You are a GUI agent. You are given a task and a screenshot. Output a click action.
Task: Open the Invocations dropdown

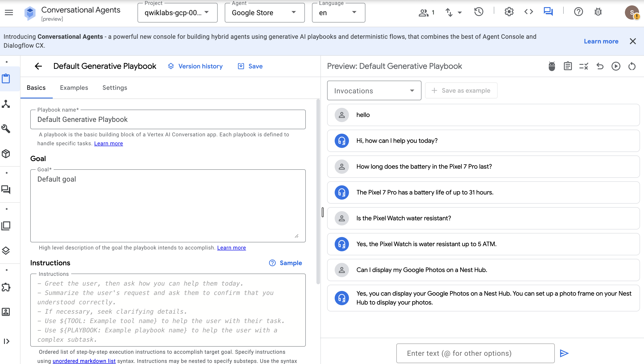click(374, 90)
